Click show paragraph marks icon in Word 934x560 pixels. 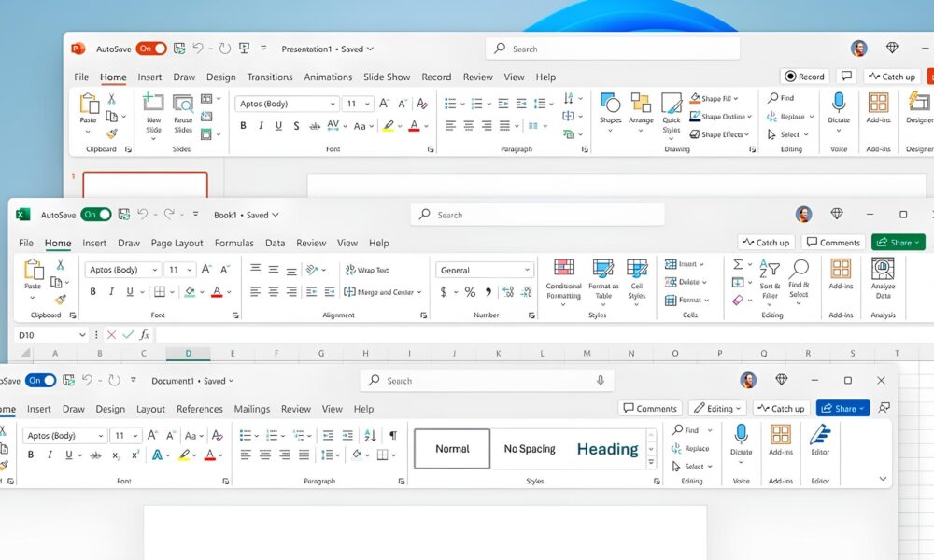393,436
